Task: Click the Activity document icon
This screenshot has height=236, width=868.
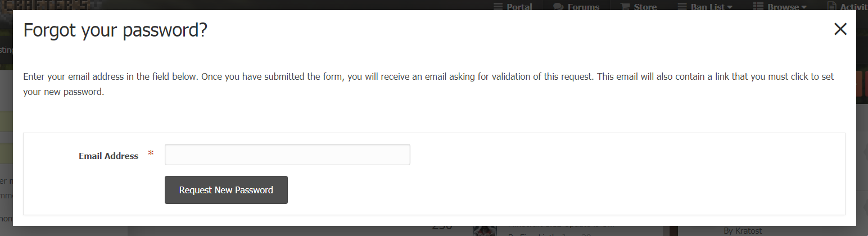Action: [832, 7]
